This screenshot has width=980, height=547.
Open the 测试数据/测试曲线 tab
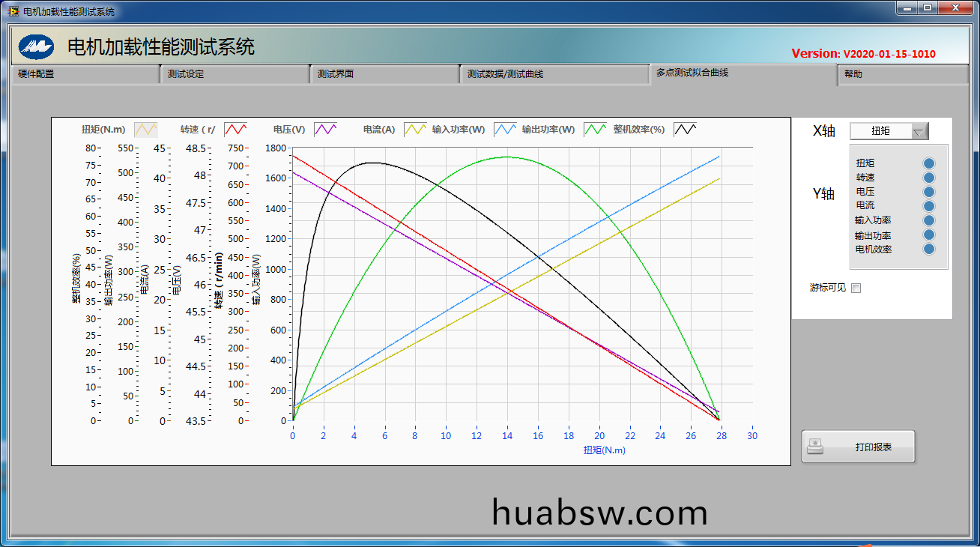coord(553,74)
